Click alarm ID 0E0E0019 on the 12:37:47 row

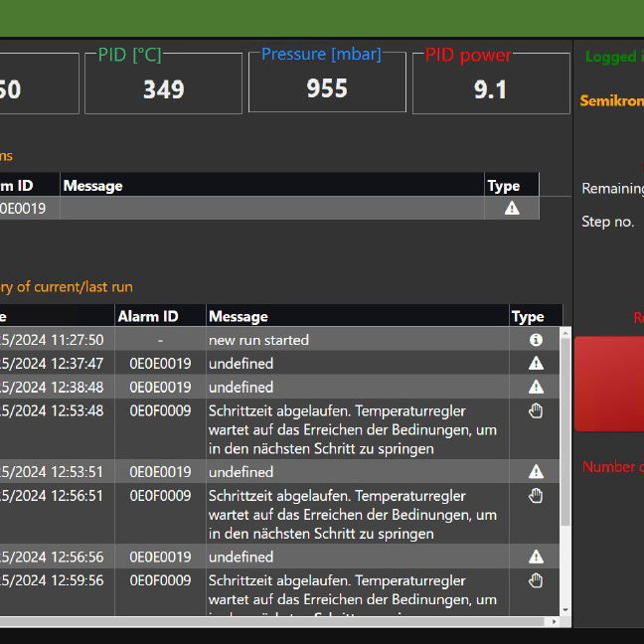(x=160, y=363)
